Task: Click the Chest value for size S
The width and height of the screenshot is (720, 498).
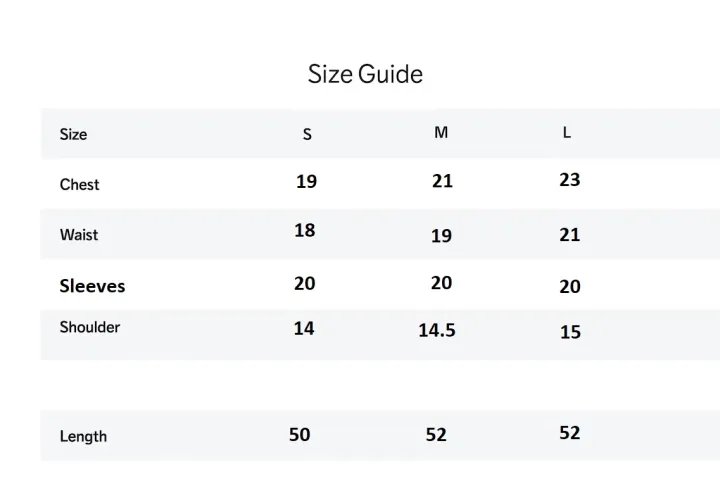Action: (306, 182)
